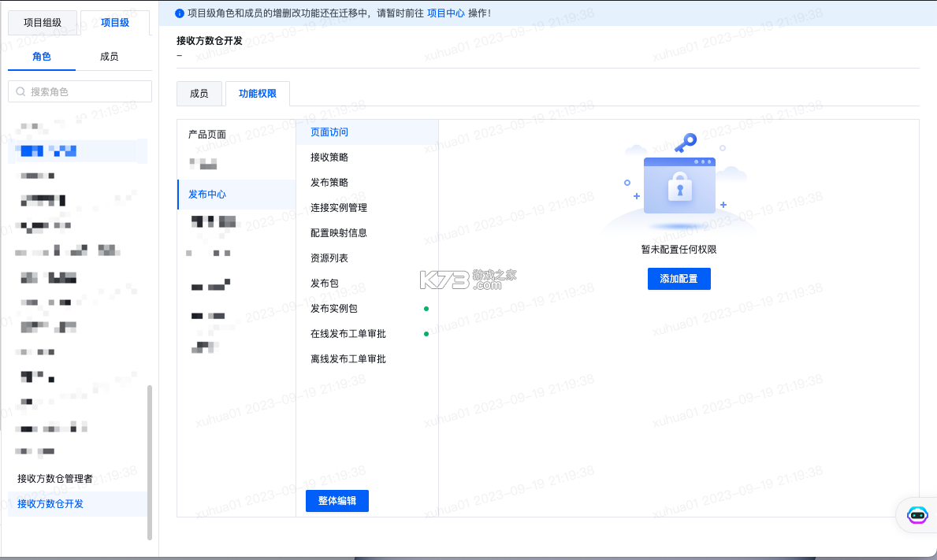
Task: Select the 接收策略 permission item
Action: coord(367,157)
